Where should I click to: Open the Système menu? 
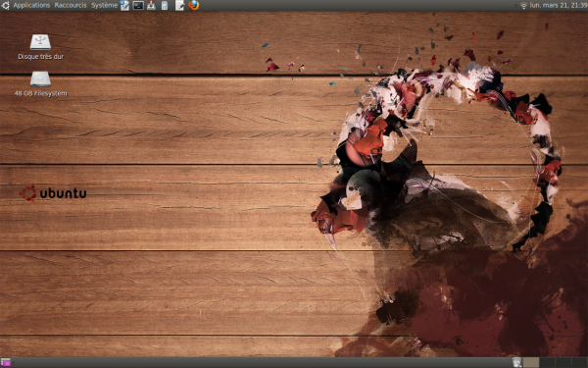(x=104, y=5)
